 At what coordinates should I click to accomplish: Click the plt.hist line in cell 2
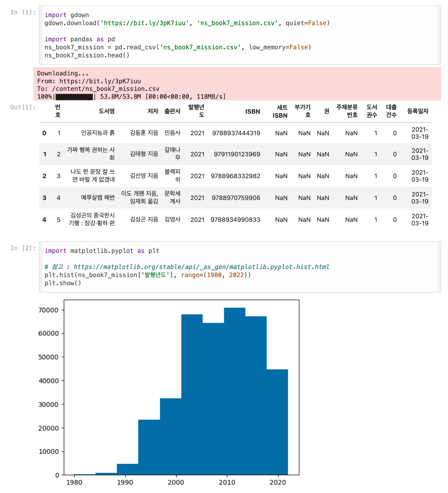click(x=147, y=275)
